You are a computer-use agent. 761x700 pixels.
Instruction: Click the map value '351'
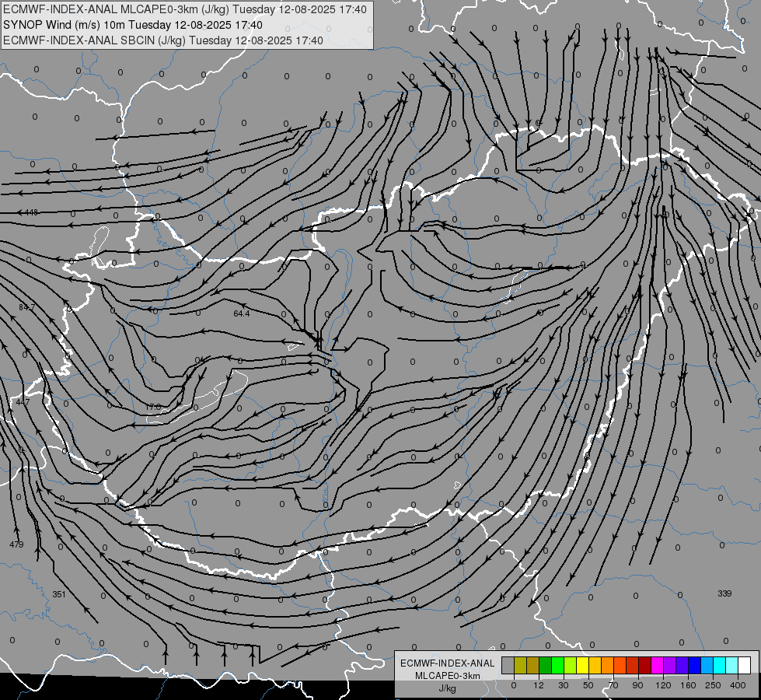point(59,594)
